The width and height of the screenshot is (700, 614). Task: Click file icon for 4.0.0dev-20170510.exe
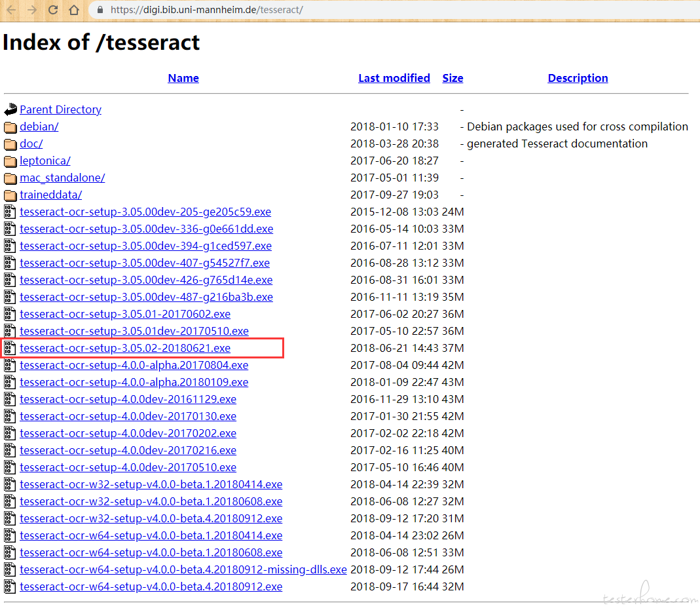point(10,467)
